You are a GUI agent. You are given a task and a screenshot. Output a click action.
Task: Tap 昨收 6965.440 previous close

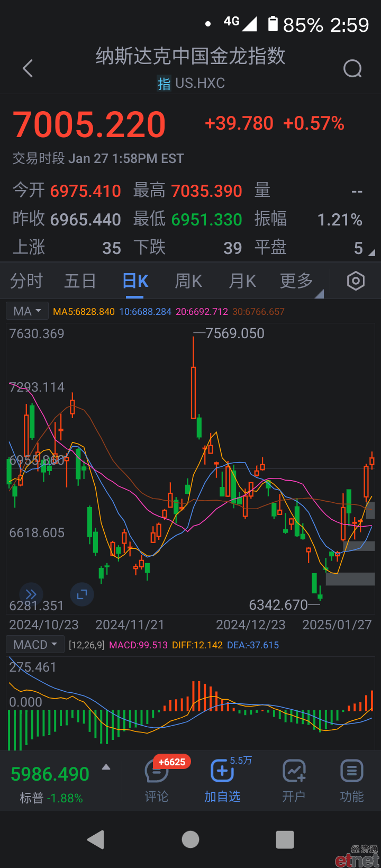pyautogui.click(x=67, y=219)
